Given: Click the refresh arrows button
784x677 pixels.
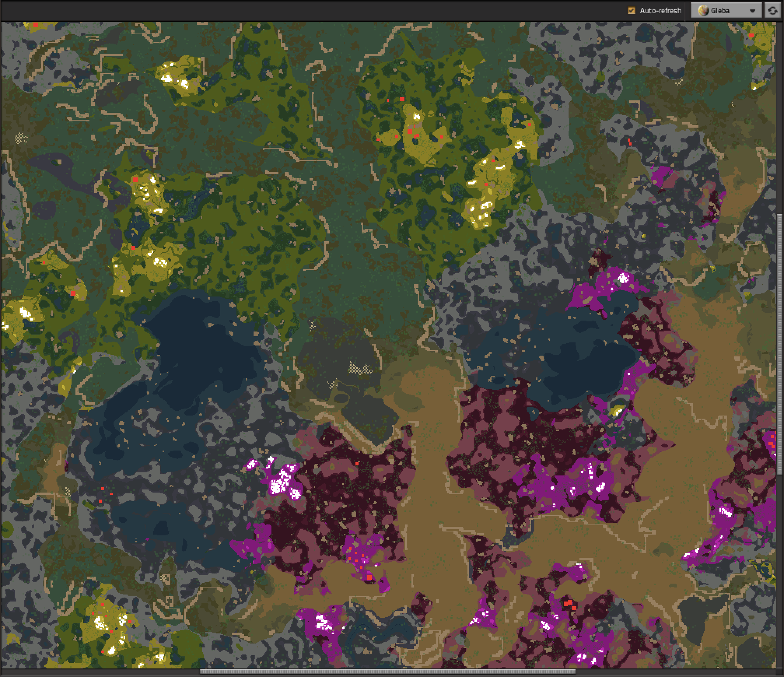Looking at the screenshot, I should (773, 11).
